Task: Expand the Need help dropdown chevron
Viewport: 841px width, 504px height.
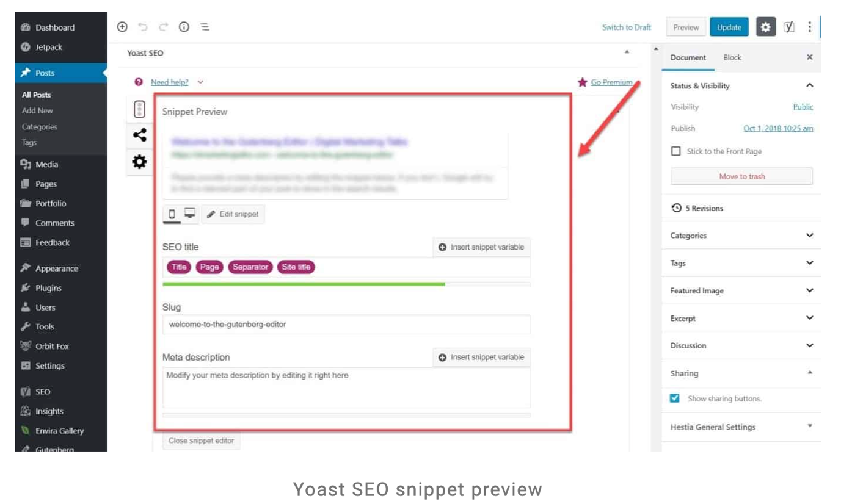Action: [x=200, y=82]
